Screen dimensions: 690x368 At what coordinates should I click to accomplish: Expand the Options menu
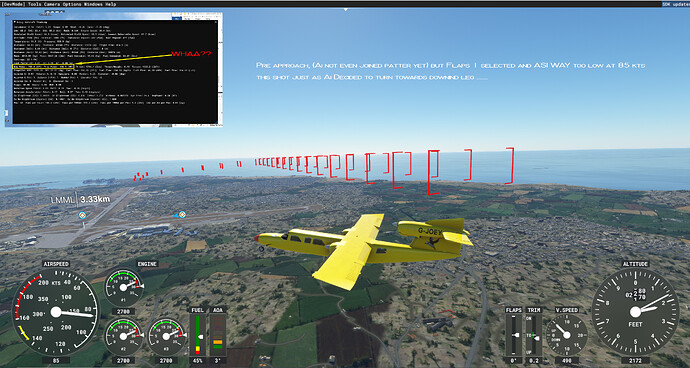[72, 4]
